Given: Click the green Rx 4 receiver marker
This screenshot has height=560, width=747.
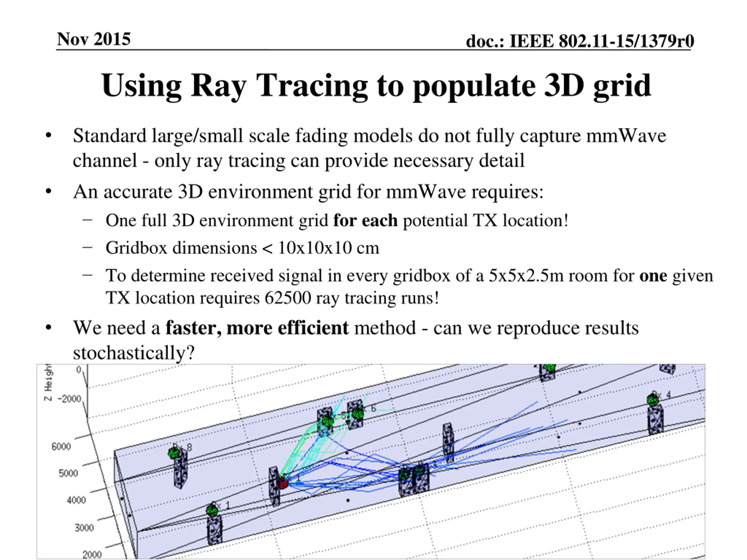Looking at the screenshot, I should (x=653, y=400).
